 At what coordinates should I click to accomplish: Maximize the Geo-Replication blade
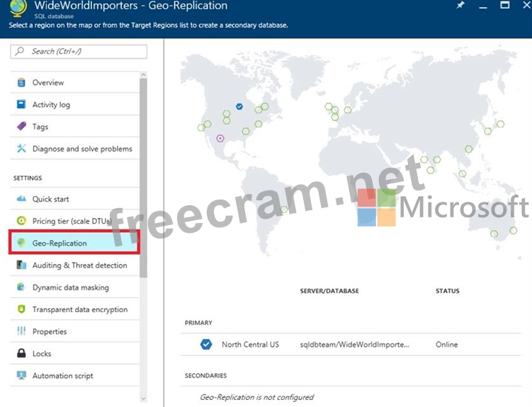[505, 5]
